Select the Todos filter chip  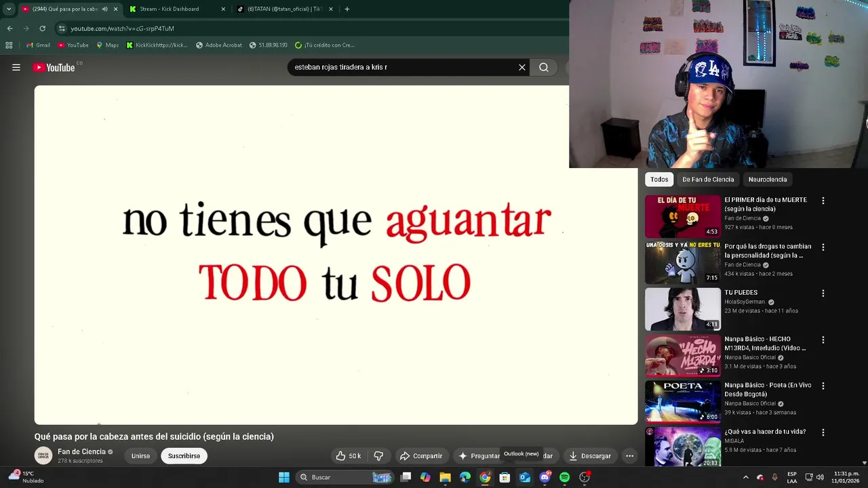(x=659, y=180)
